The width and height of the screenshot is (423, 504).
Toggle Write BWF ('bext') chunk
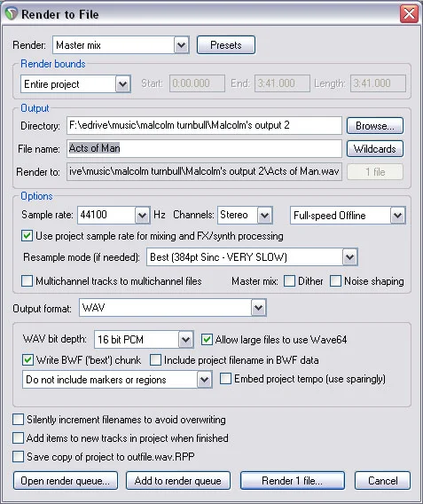(x=27, y=360)
